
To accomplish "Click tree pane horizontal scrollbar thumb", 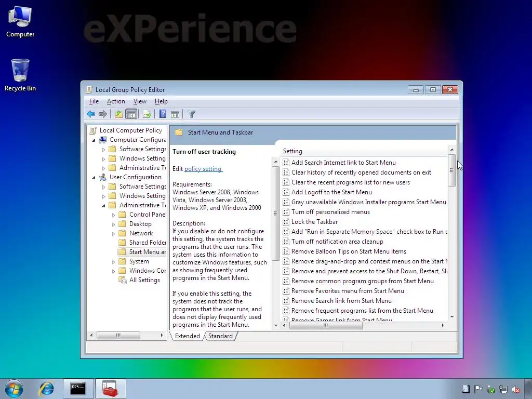I will click(x=118, y=335).
